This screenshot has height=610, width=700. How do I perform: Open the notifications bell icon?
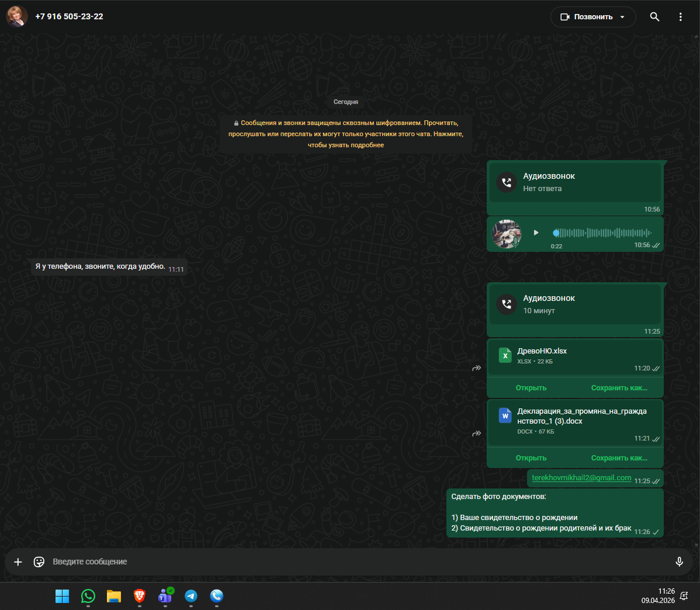coord(684,596)
